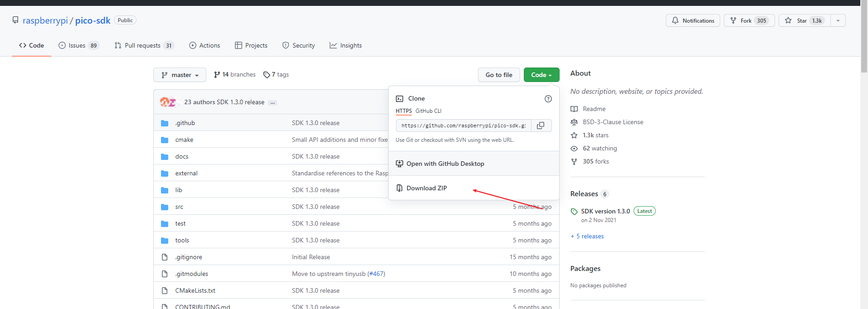Click the desktop icon beside Open with GitHub Desktop
Image resolution: width=868 pixels, height=309 pixels.
pyautogui.click(x=400, y=164)
